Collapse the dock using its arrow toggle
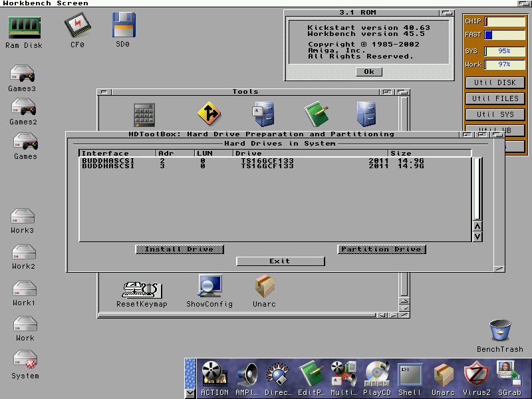The image size is (532, 399). point(190,394)
